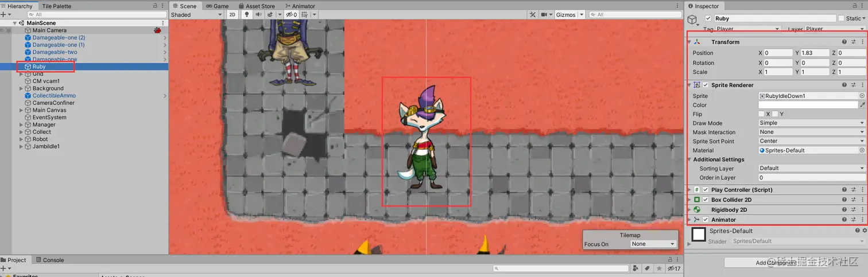Viewport: 868px width, 277px height.
Task: Open Transform component help icon
Action: click(844, 42)
